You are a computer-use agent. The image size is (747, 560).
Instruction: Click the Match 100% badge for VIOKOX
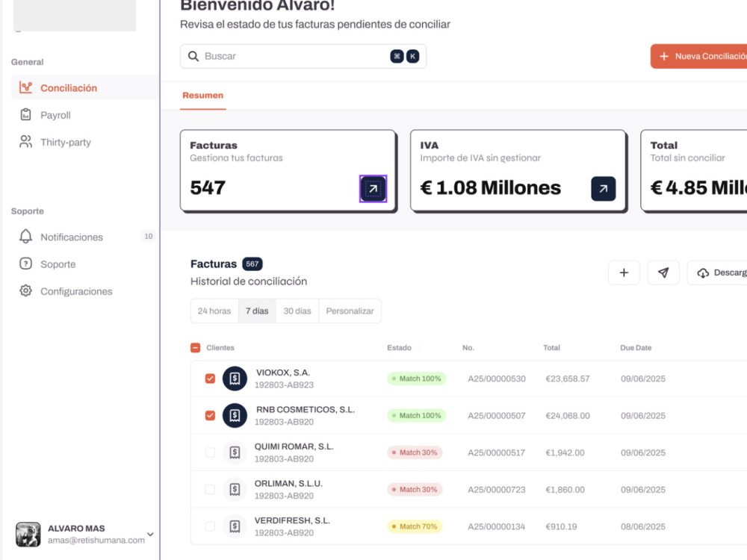(416, 379)
